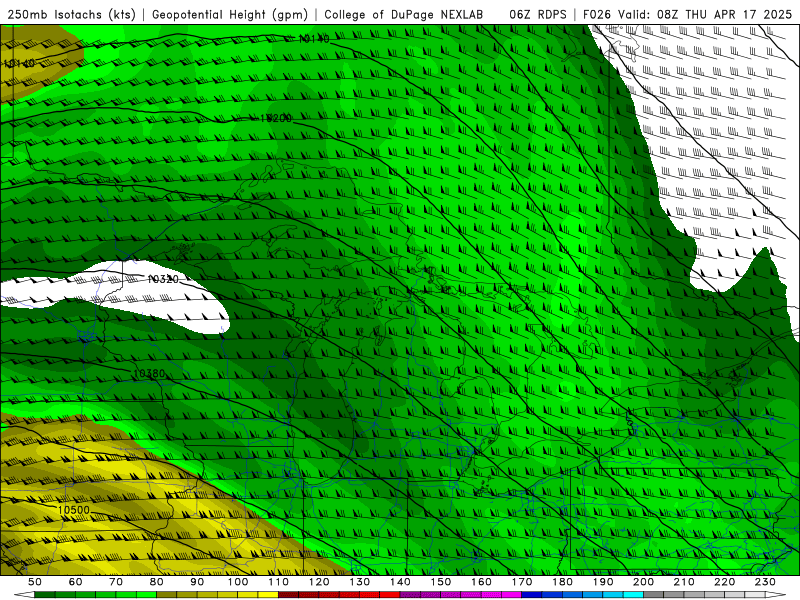Select the bright yellow swatch ending at 110
Screen dimensions: 800x600
pos(268,595)
